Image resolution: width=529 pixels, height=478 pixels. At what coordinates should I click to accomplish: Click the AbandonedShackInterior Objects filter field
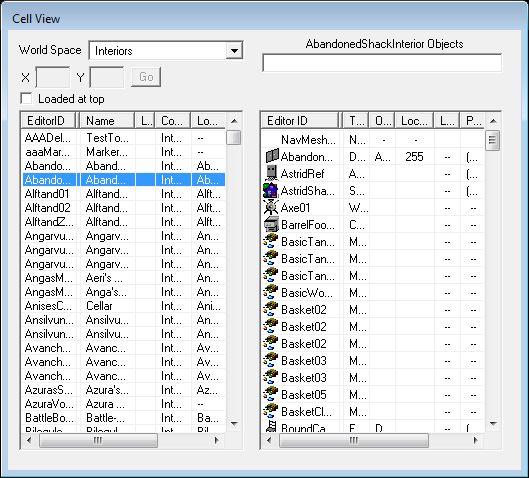point(382,63)
